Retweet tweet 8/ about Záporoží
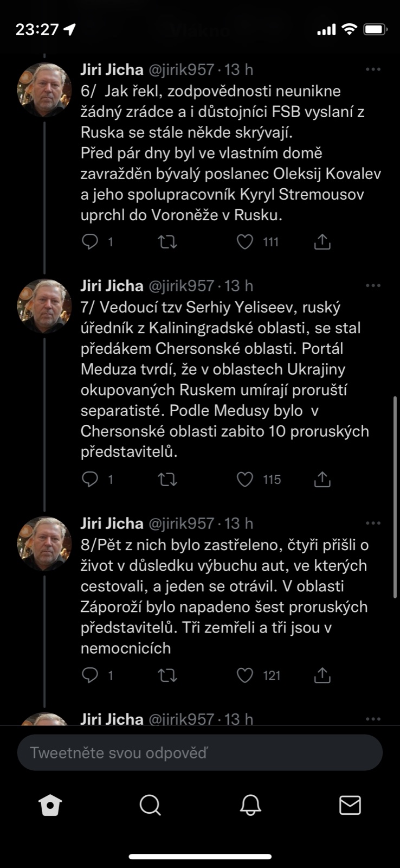 [167, 675]
